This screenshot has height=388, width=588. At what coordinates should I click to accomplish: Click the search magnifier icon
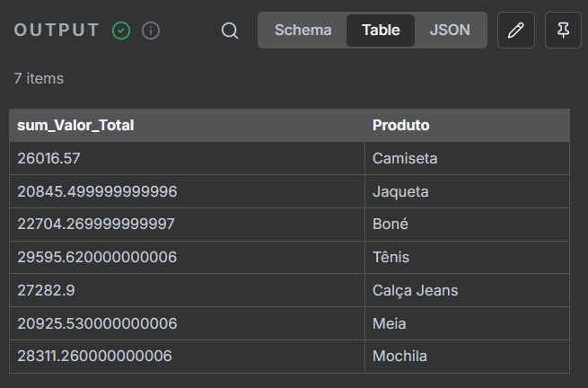(230, 31)
